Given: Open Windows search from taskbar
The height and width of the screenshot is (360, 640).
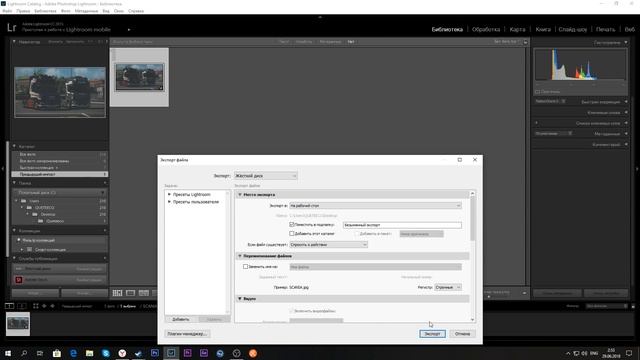Looking at the screenshot, I should coord(24,353).
